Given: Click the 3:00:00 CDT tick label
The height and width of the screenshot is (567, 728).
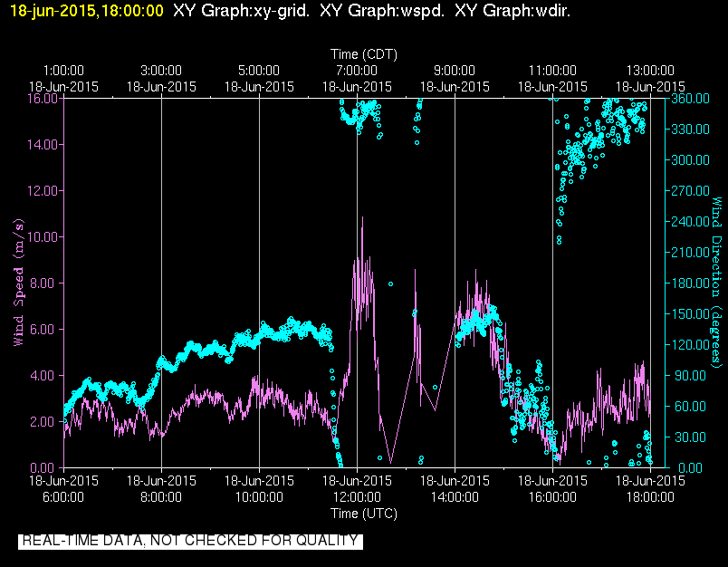Looking at the screenshot, I should tap(161, 71).
